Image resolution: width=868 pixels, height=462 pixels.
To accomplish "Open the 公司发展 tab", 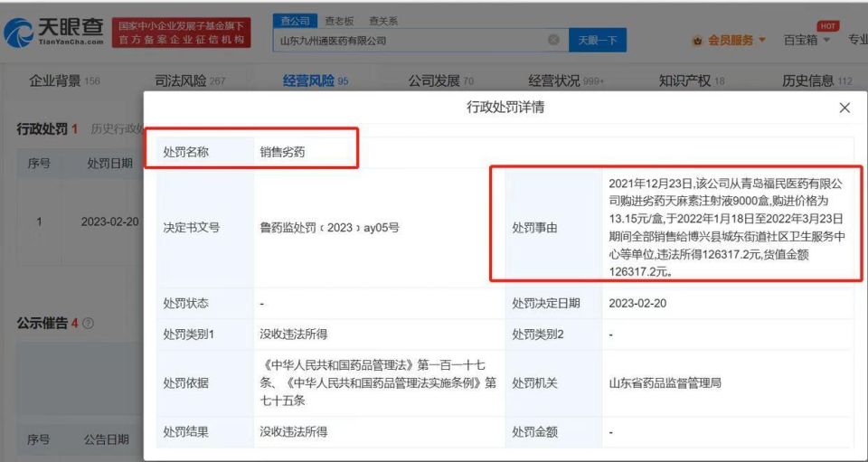I will click(441, 80).
